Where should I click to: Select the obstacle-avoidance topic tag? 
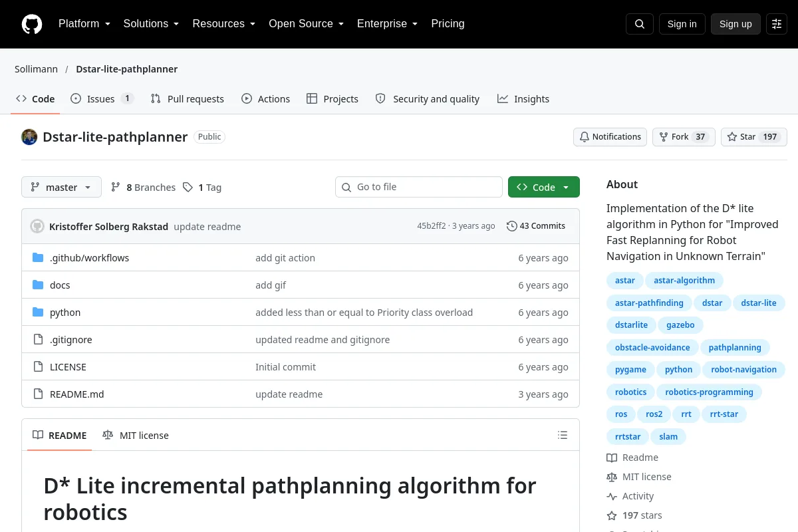[652, 348]
